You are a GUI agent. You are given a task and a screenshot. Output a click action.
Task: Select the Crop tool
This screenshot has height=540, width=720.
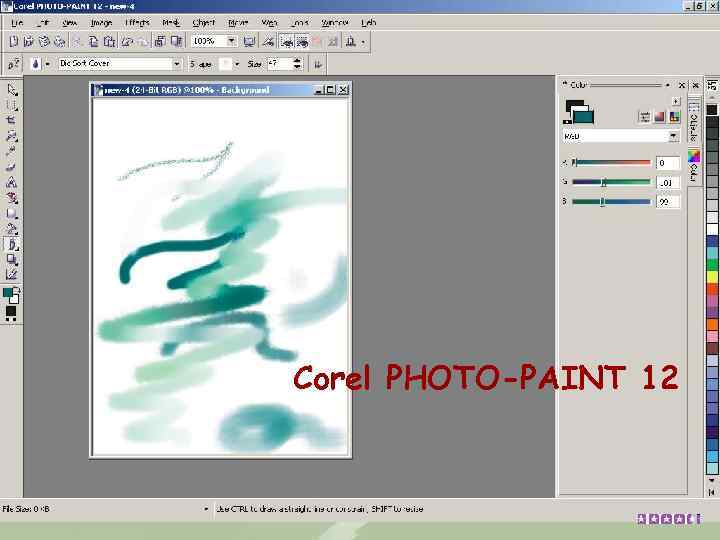12,120
